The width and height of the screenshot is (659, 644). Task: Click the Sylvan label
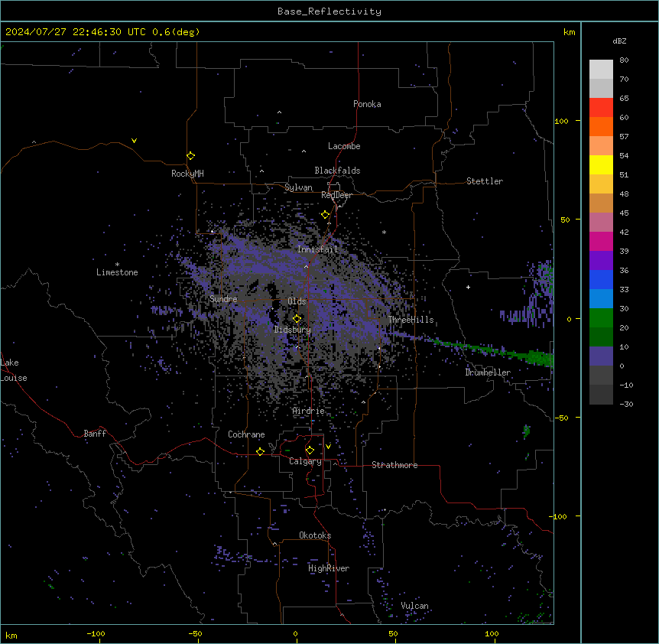coord(298,187)
